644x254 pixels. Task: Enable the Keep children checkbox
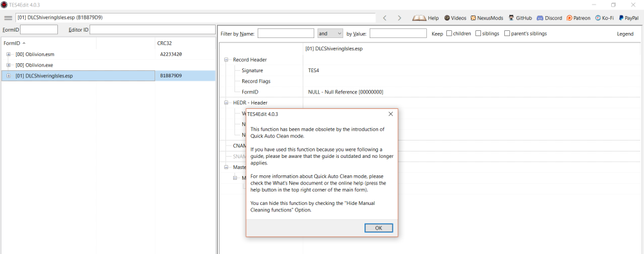pyautogui.click(x=450, y=34)
